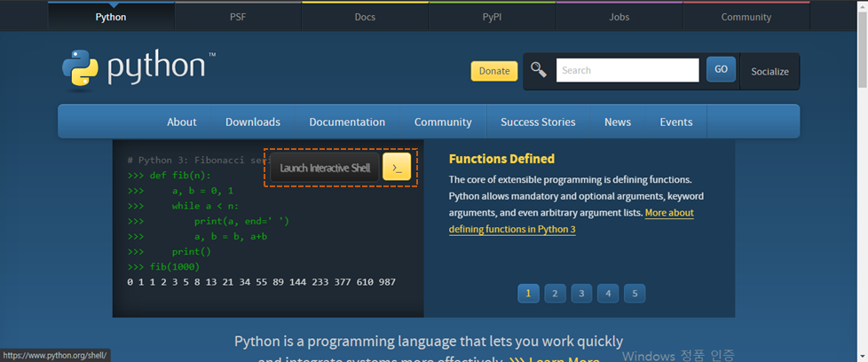Click the def fib(n): code line

[169, 176]
